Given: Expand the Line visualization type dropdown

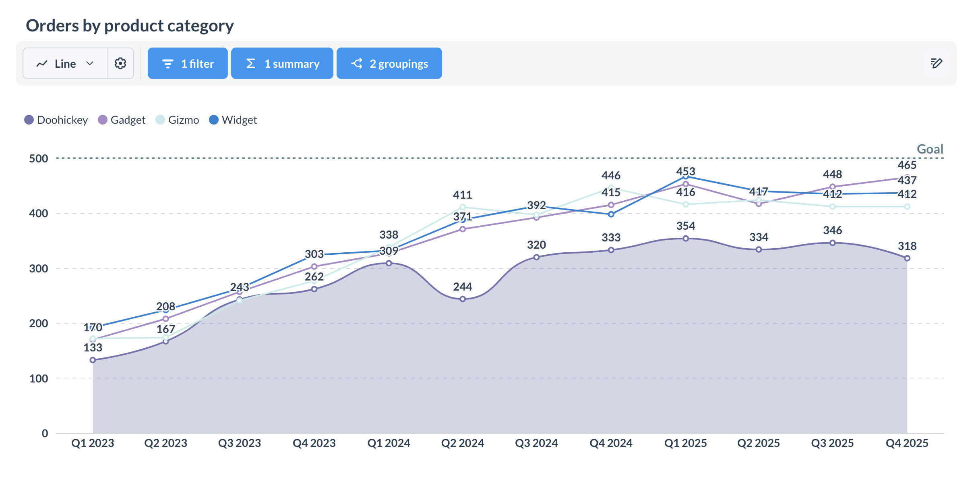Looking at the screenshot, I should [65, 64].
